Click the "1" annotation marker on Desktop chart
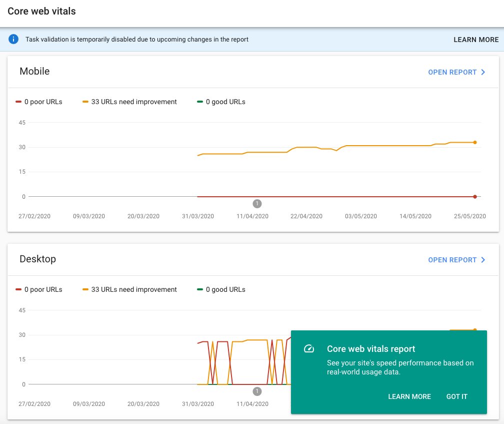The height and width of the screenshot is (424, 504). [257, 391]
